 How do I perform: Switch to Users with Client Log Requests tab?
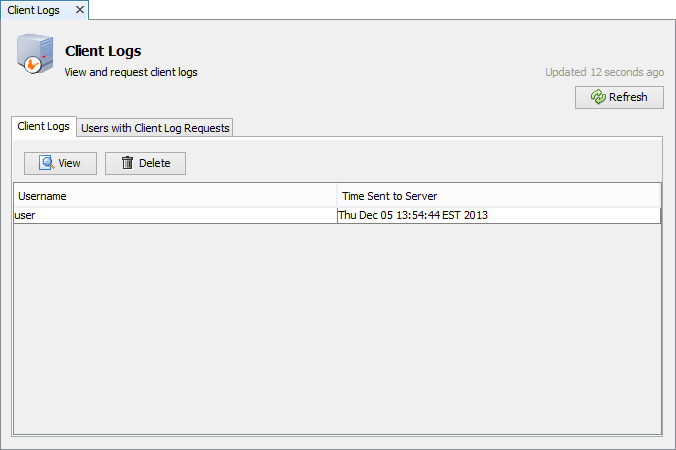155,127
